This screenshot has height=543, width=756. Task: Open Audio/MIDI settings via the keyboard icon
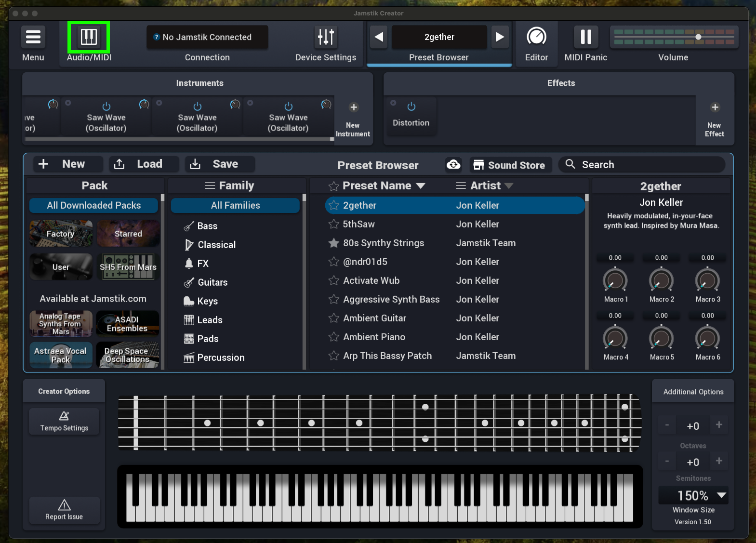pos(89,37)
